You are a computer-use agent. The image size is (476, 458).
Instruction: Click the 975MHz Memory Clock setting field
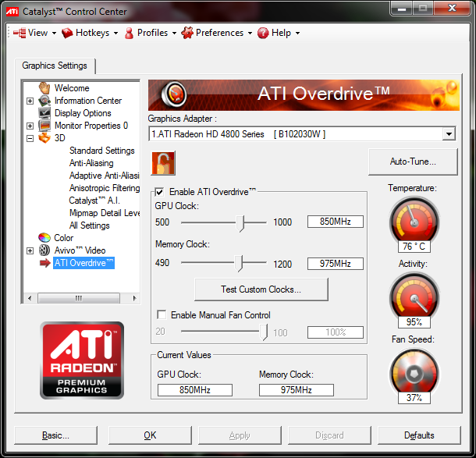click(x=335, y=264)
